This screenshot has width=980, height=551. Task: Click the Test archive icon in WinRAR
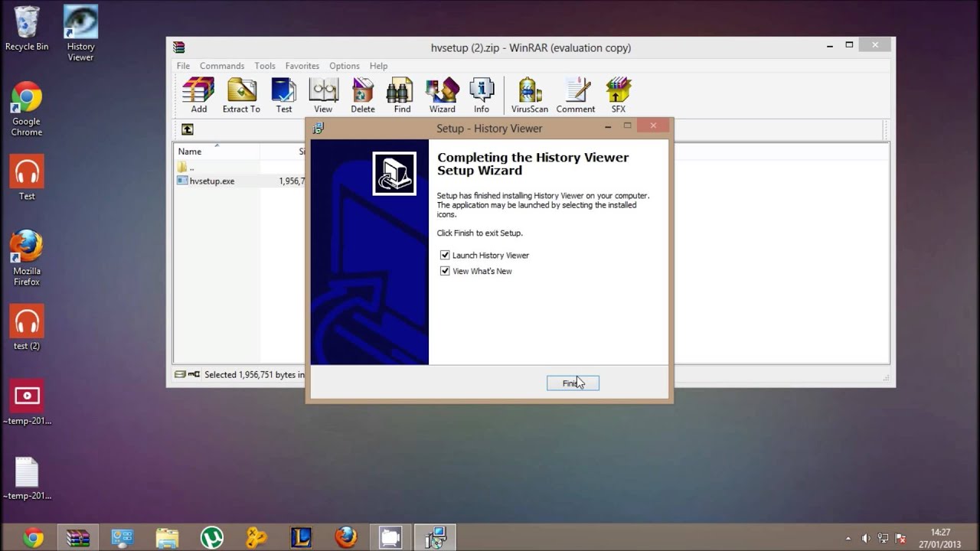[284, 95]
